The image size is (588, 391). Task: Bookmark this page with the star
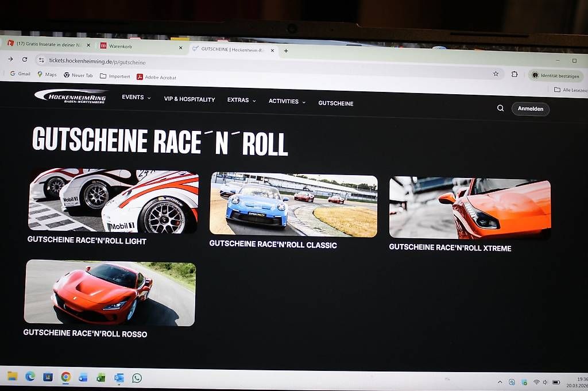(x=496, y=73)
